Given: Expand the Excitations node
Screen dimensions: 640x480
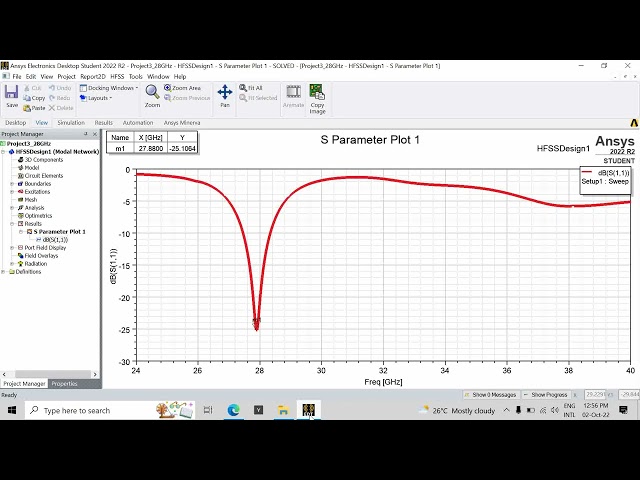Looking at the screenshot, I should [12, 191].
